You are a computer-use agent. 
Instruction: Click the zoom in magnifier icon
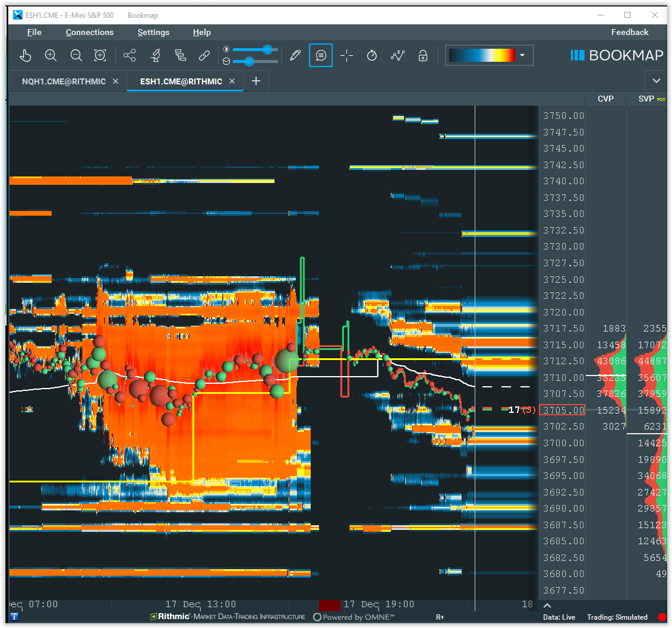(x=51, y=55)
